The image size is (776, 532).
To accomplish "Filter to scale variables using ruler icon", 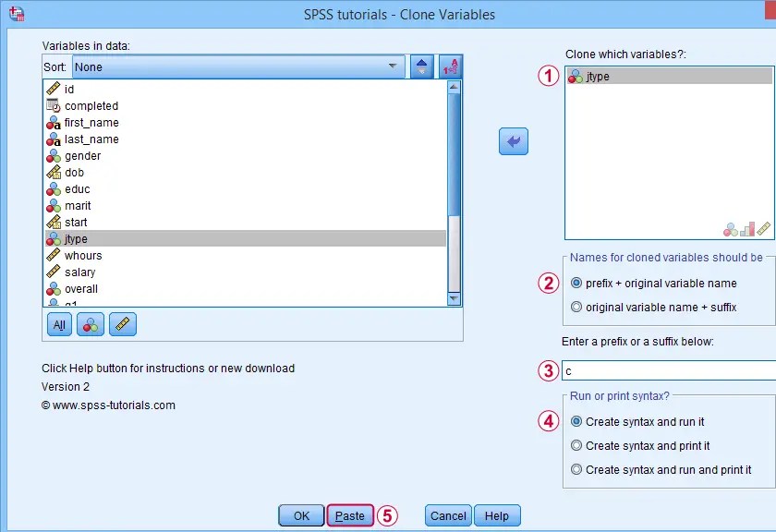I will click(121, 324).
